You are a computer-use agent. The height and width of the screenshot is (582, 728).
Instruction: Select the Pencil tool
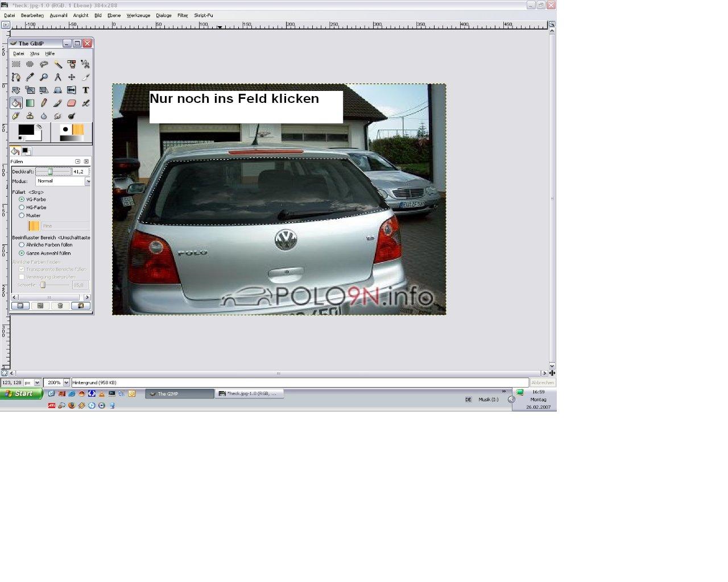point(44,103)
